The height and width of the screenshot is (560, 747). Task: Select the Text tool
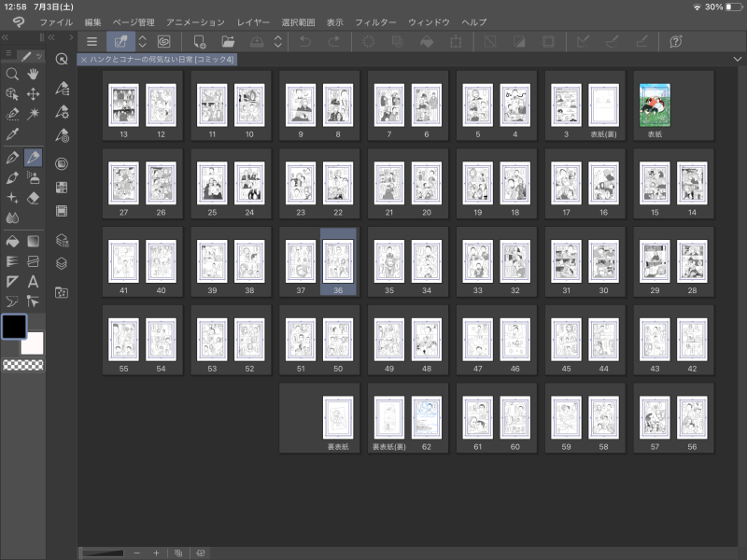pos(33,282)
